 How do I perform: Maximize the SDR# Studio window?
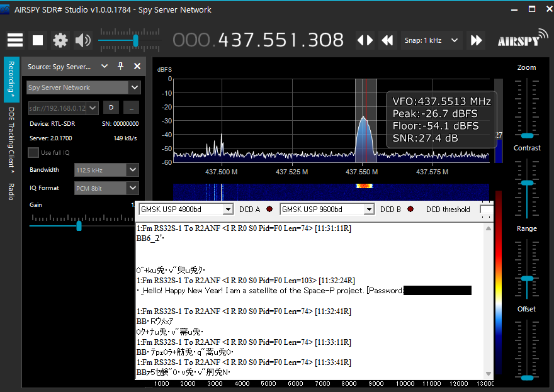click(x=532, y=9)
